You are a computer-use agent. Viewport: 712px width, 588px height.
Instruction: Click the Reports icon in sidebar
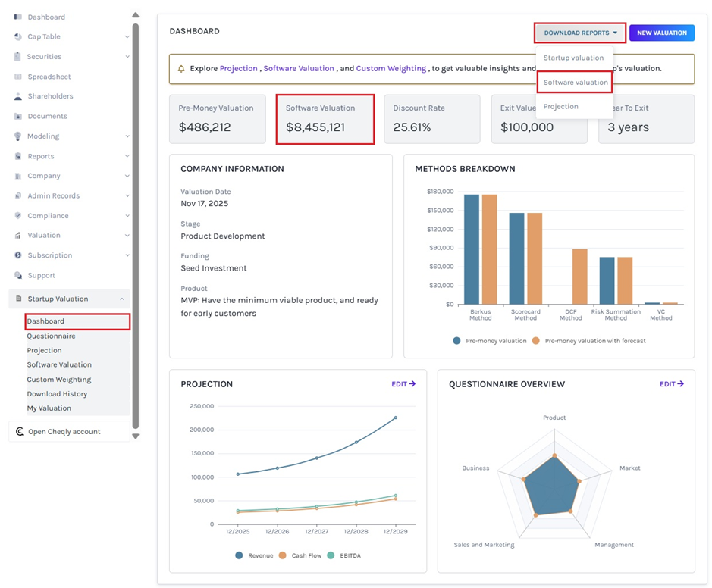pyautogui.click(x=17, y=155)
